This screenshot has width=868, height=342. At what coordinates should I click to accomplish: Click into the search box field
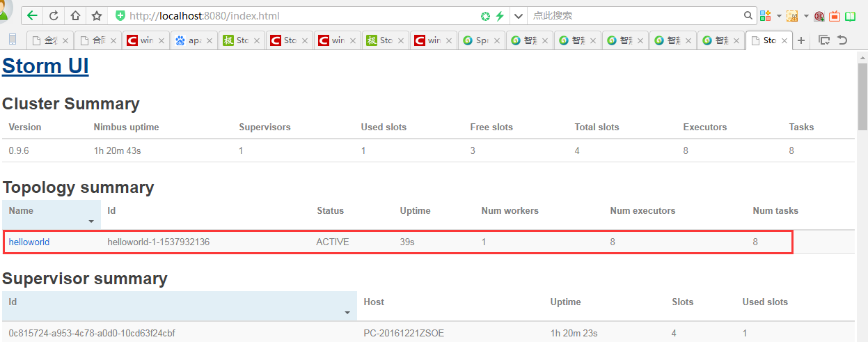(x=633, y=15)
